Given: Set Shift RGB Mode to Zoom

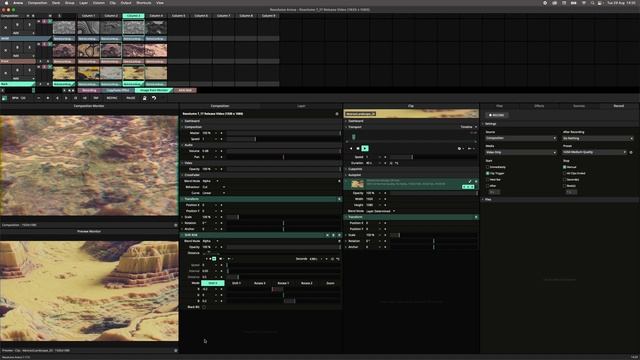Looking at the screenshot, I should tap(330, 283).
